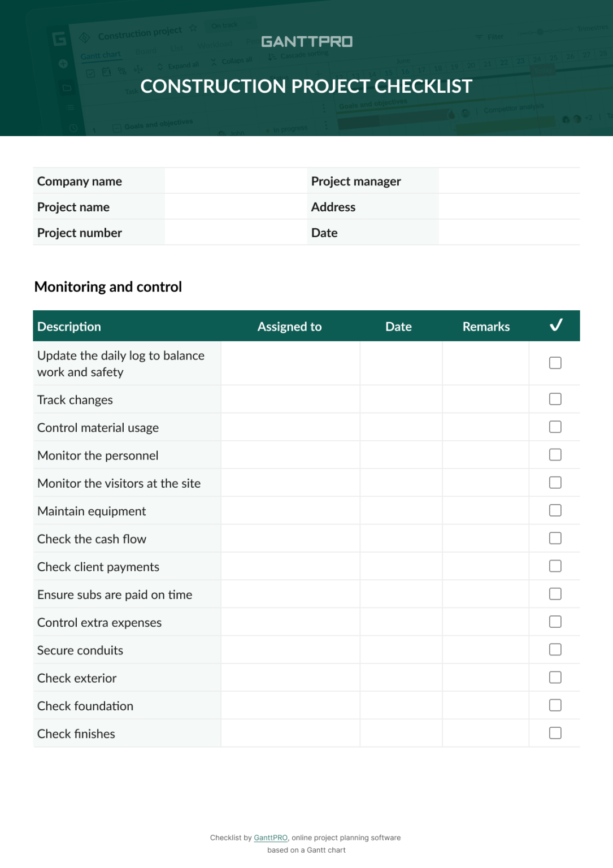The height and width of the screenshot is (868, 613).
Task: Open the GanttPRO link in the footer
Action: point(270,837)
